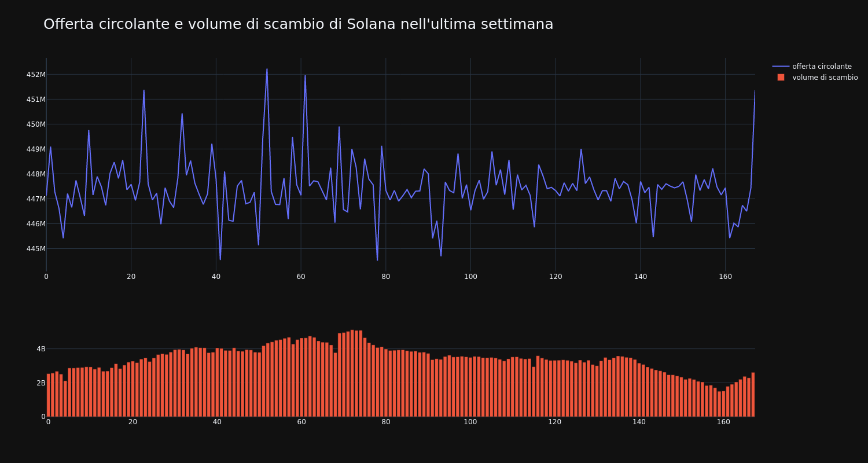868x463 pixels.
Task: Click the red volume di scambio legend swatch
Action: [x=781, y=78]
